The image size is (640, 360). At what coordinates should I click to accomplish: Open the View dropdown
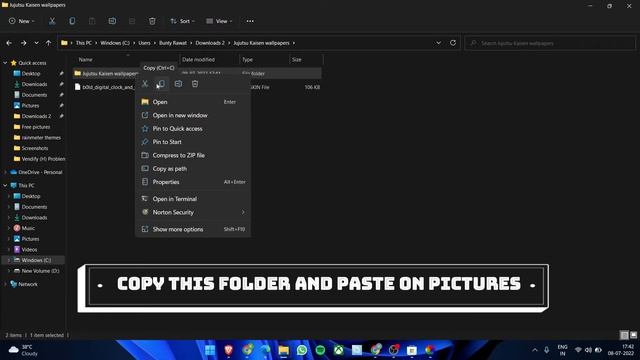[x=219, y=21]
